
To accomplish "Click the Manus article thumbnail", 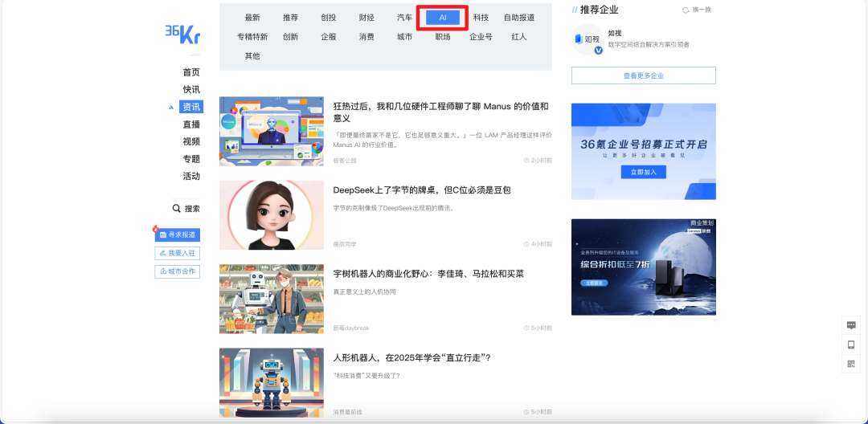I will pyautogui.click(x=272, y=131).
